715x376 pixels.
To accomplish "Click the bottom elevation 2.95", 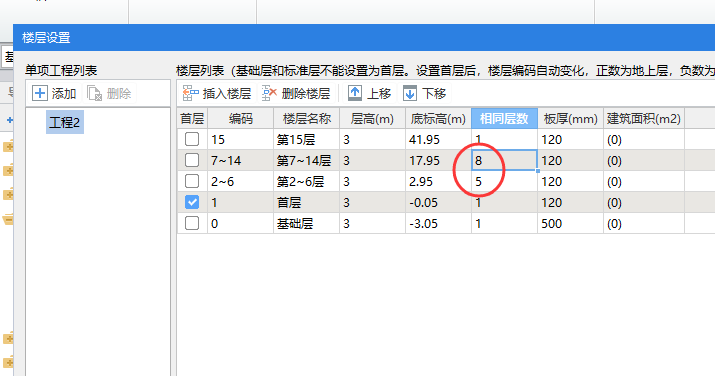I will (438, 181).
